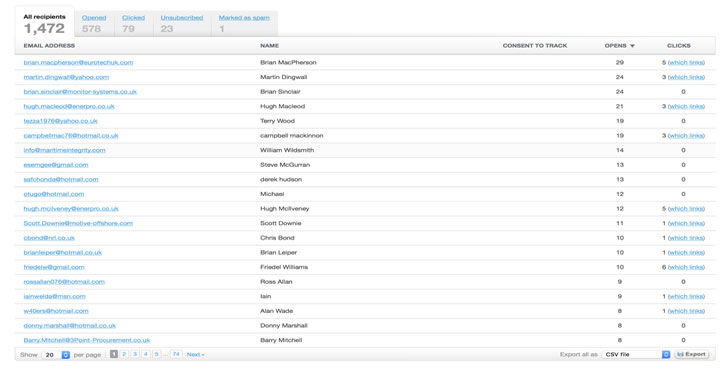This screenshot has width=725, height=370.
Task: Switch to the All recipients tab
Action: coord(44,23)
